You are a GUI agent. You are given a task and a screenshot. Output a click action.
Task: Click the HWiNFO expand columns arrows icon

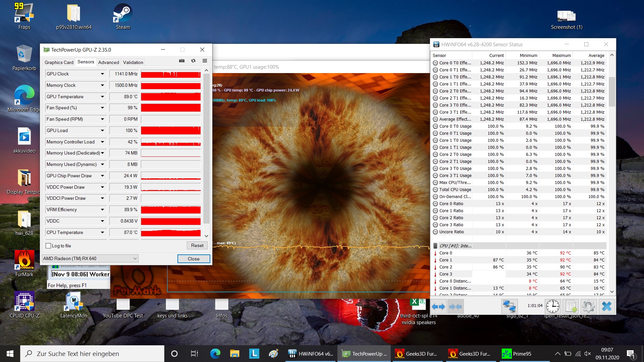(438, 306)
